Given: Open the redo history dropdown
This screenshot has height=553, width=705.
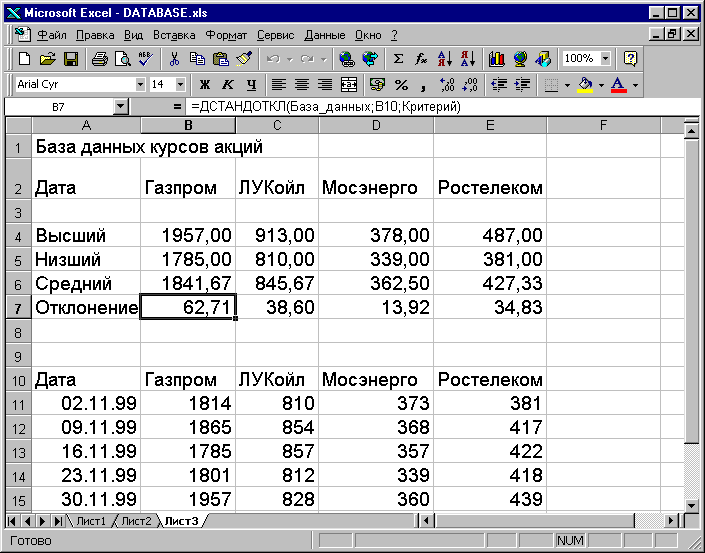Looking at the screenshot, I should (324, 59).
